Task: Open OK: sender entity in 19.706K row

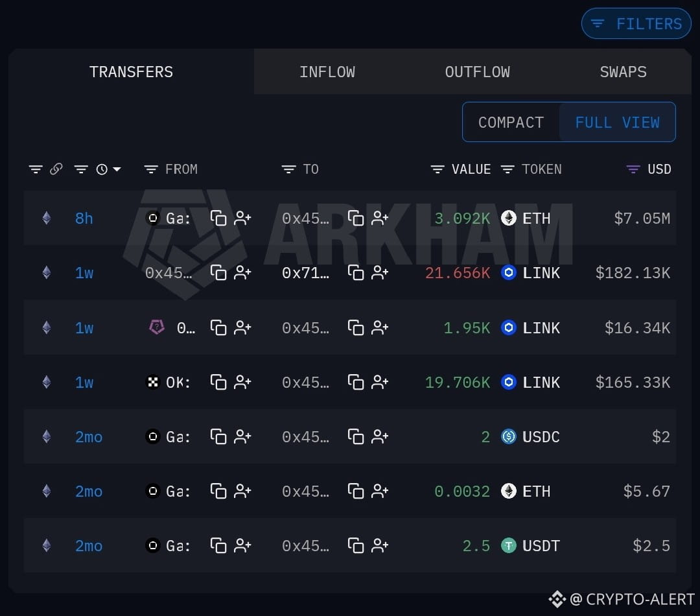Action: pyautogui.click(x=169, y=383)
